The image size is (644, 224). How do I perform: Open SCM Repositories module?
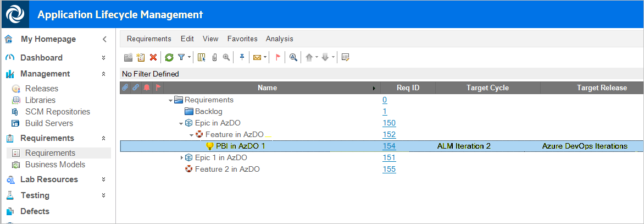tap(58, 112)
